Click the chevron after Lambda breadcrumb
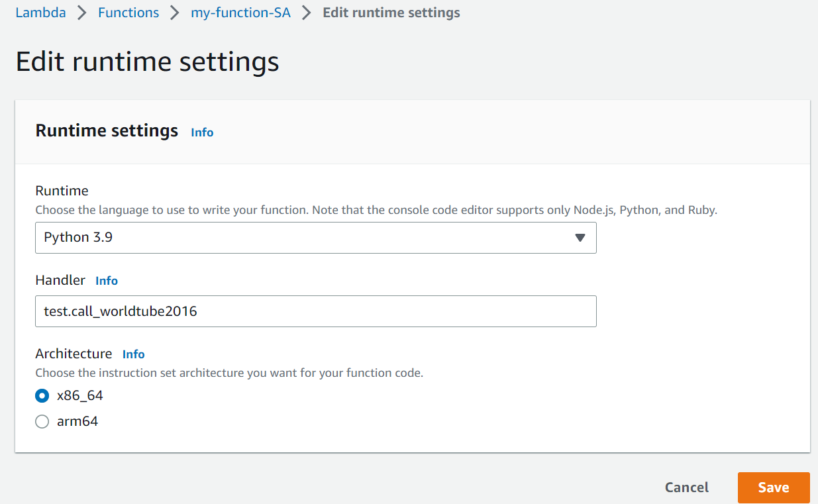The image size is (818, 504). click(x=80, y=12)
